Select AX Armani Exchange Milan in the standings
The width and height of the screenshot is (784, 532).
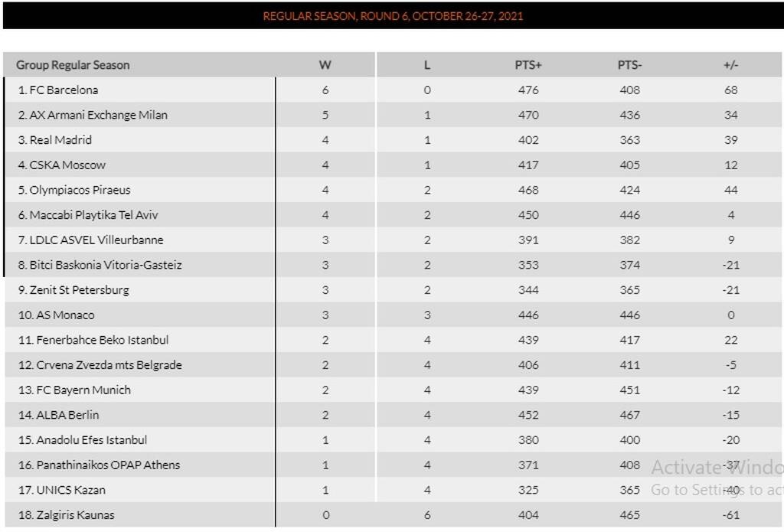[x=99, y=115]
